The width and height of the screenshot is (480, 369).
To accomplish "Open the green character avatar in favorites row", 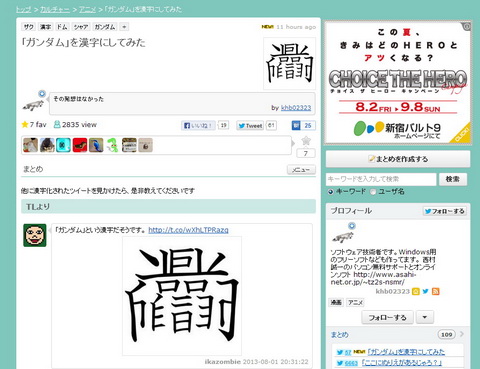I will pyautogui.click(x=113, y=145).
